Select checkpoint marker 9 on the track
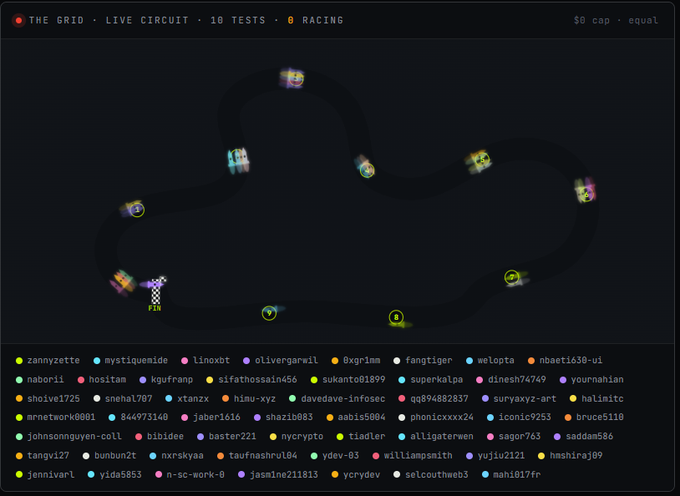This screenshot has height=496, width=680. click(x=269, y=313)
